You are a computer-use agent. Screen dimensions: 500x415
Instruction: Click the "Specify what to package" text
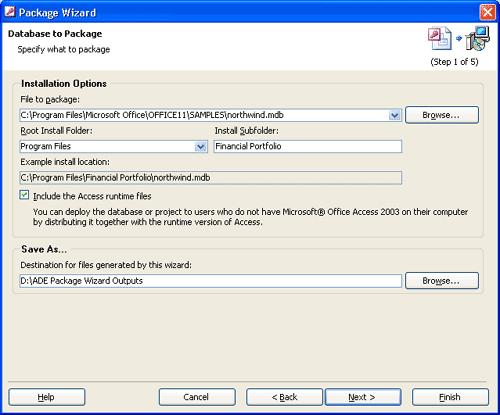(x=64, y=49)
